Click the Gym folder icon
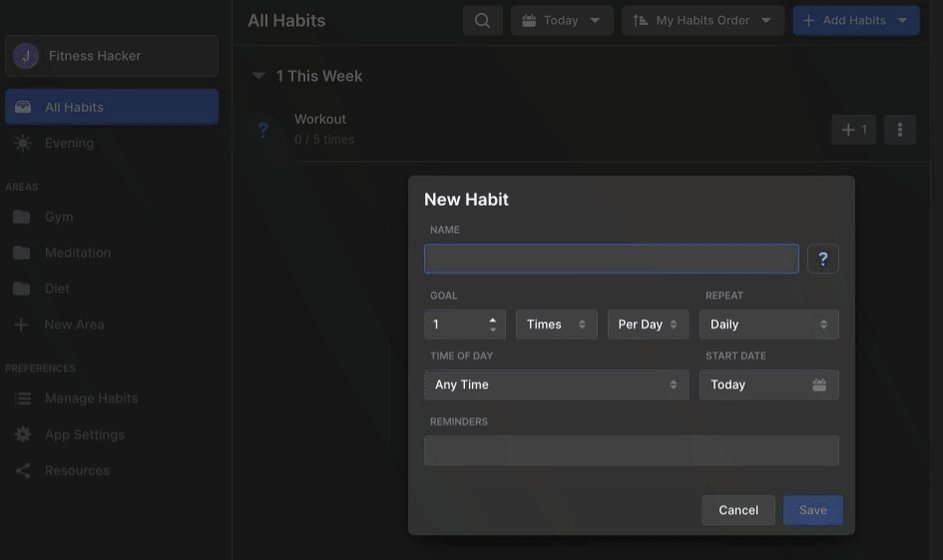This screenshot has width=943, height=560. pyautogui.click(x=22, y=217)
